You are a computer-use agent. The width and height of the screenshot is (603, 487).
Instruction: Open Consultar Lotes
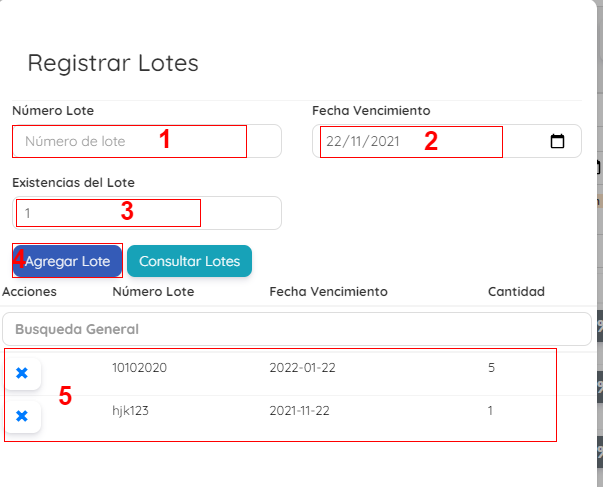point(189,261)
